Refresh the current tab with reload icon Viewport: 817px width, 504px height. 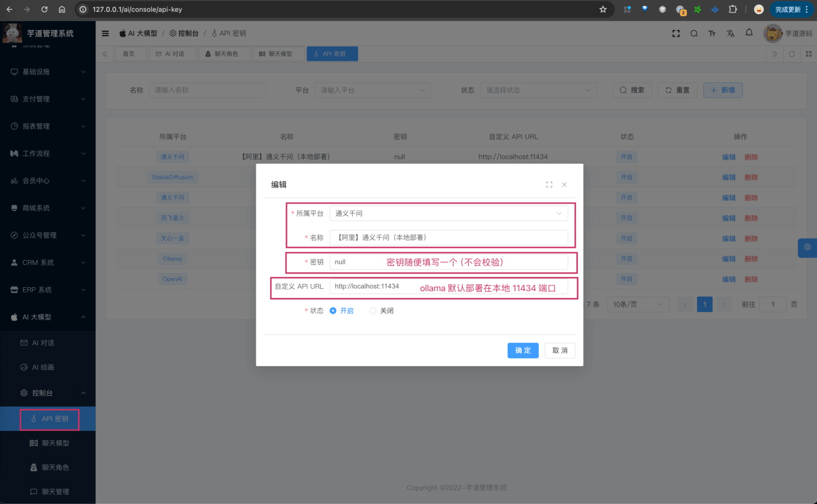(x=792, y=54)
